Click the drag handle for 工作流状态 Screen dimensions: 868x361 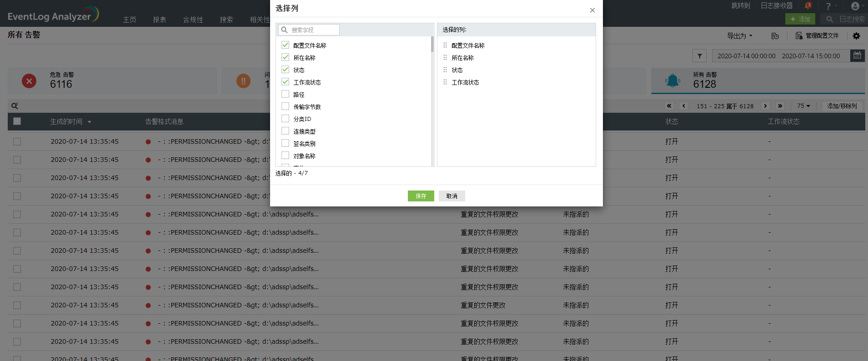[x=445, y=82]
